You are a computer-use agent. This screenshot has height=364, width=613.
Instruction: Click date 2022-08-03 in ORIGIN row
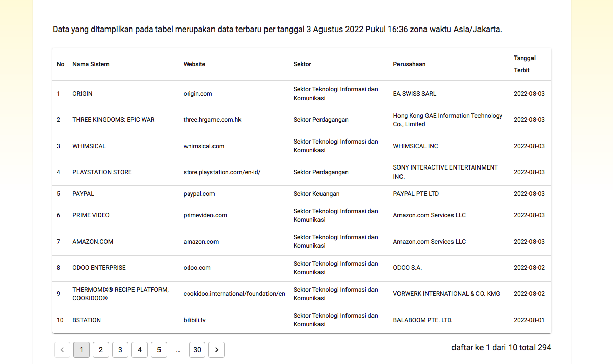[x=529, y=94]
